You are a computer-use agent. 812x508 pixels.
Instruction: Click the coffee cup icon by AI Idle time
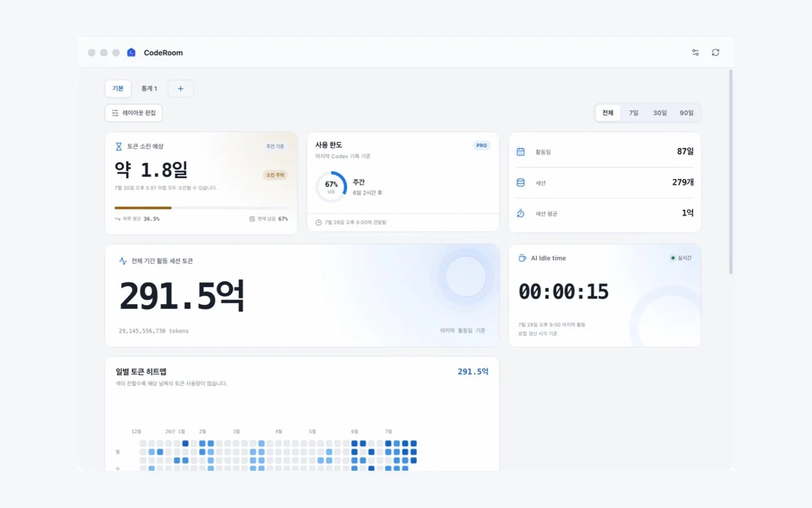(x=522, y=258)
